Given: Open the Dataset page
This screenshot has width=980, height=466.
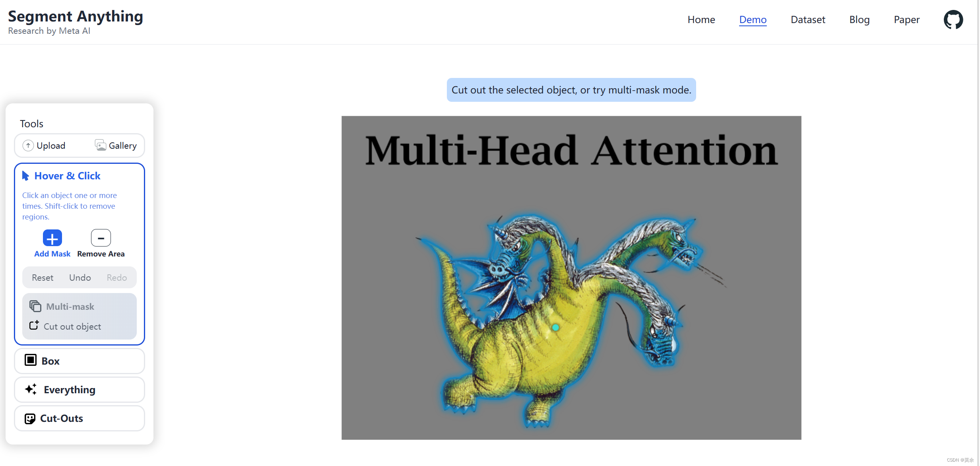Looking at the screenshot, I should pos(808,19).
